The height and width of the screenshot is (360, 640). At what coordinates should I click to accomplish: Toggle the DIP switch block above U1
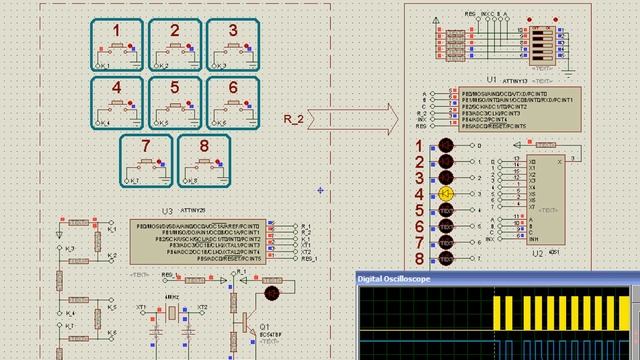542,45
